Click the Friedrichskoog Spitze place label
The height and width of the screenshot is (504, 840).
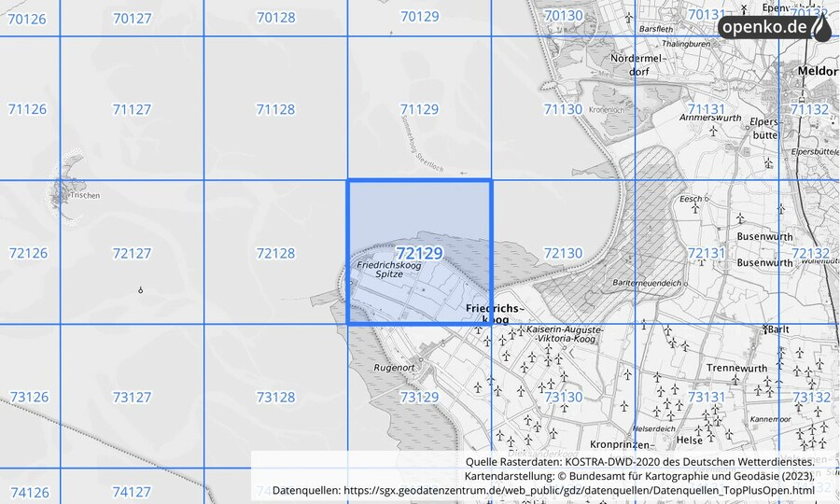pos(389,270)
